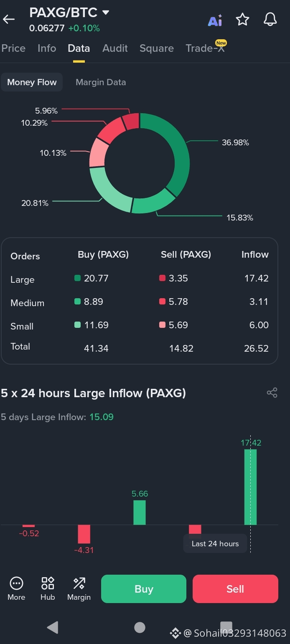
Task: Tap the +0.10% price change
Action: [x=84, y=28]
